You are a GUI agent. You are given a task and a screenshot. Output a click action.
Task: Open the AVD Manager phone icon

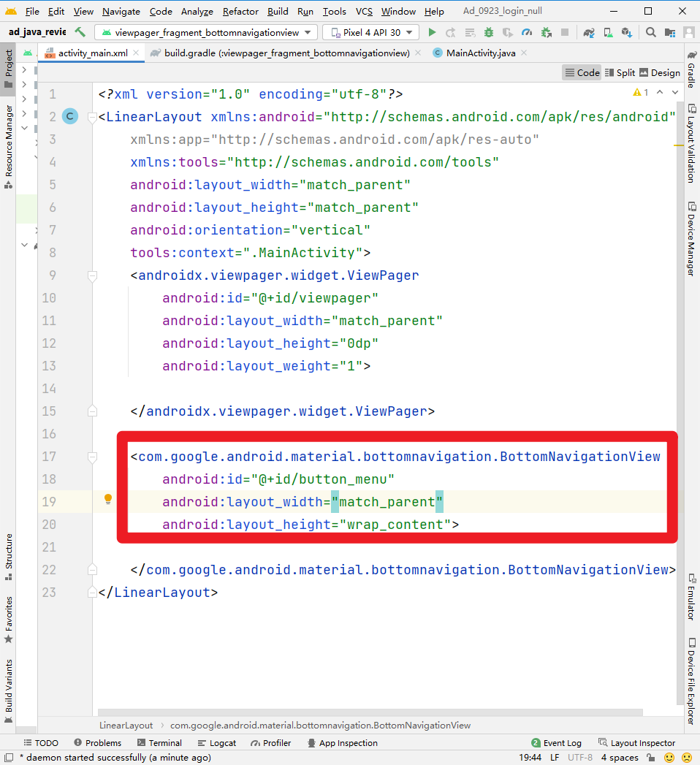point(608,32)
